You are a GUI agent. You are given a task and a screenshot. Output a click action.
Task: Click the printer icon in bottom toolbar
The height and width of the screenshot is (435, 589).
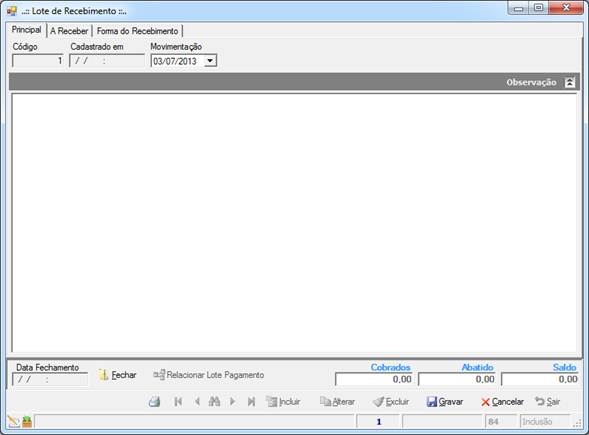point(154,402)
